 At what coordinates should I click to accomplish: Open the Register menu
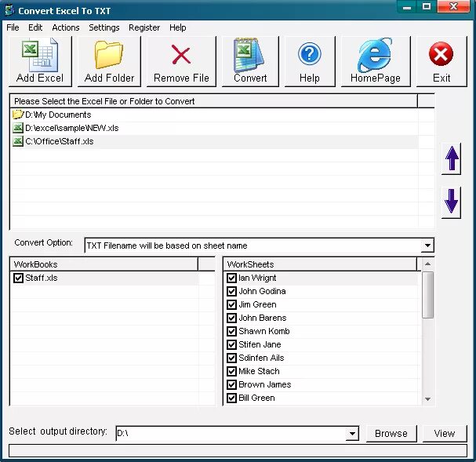coord(144,27)
